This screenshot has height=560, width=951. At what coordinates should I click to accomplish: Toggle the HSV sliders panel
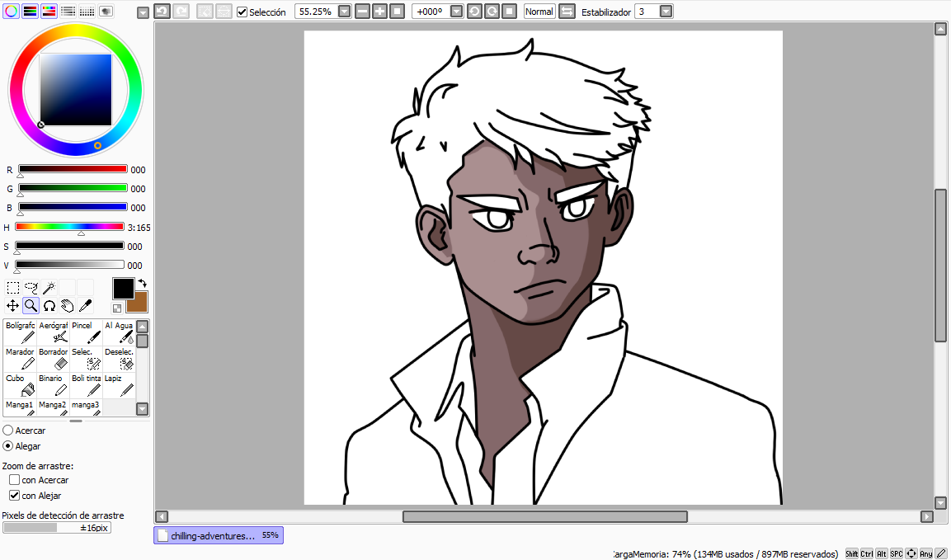[x=49, y=11]
